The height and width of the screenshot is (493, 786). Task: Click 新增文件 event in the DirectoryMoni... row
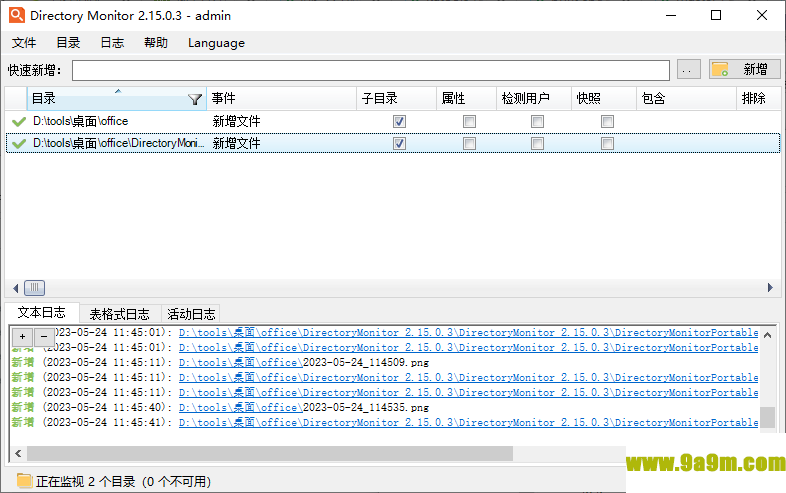[237, 143]
